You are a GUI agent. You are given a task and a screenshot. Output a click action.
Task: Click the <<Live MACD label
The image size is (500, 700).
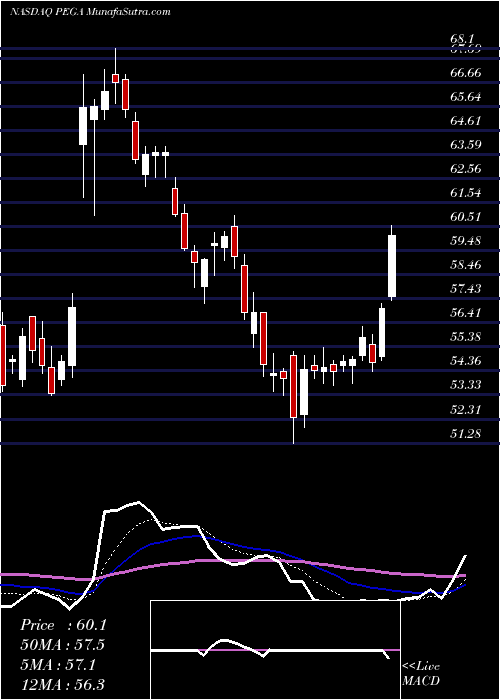[421, 673]
